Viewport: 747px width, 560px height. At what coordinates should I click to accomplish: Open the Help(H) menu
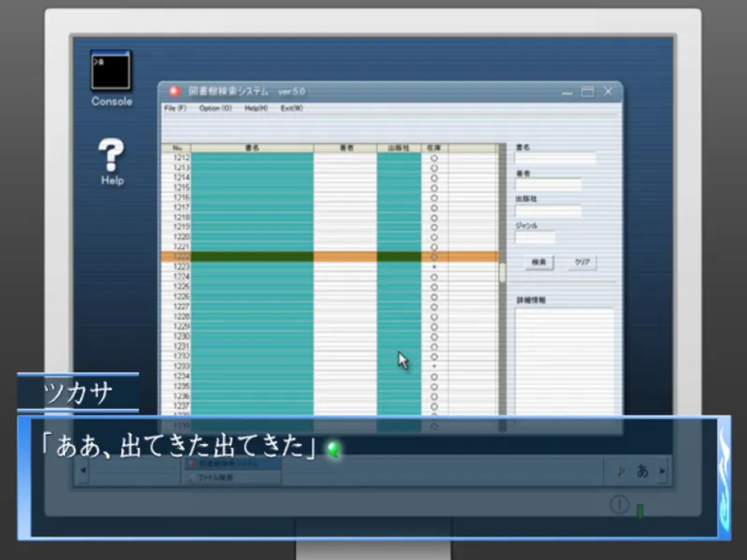pos(256,108)
